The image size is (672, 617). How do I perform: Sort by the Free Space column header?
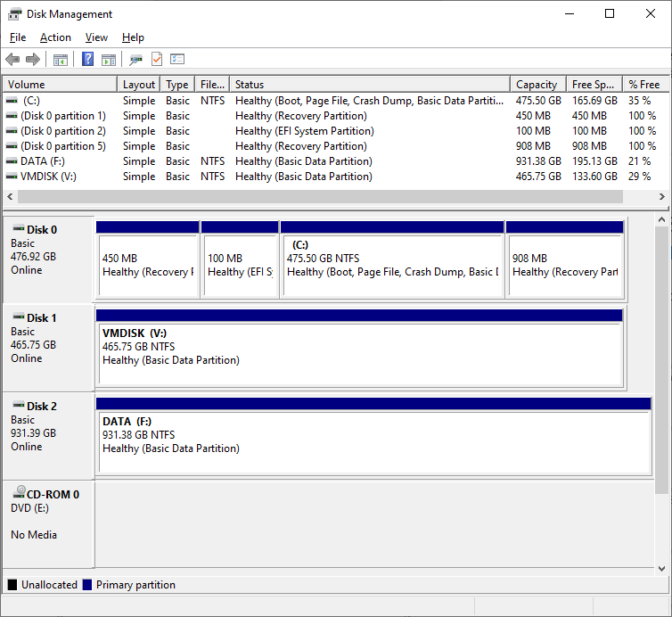594,85
